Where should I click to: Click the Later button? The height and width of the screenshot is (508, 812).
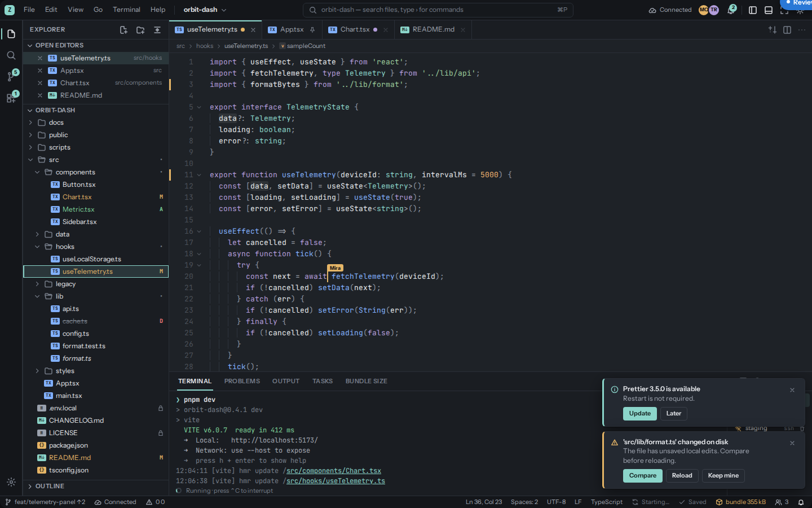[x=674, y=414]
